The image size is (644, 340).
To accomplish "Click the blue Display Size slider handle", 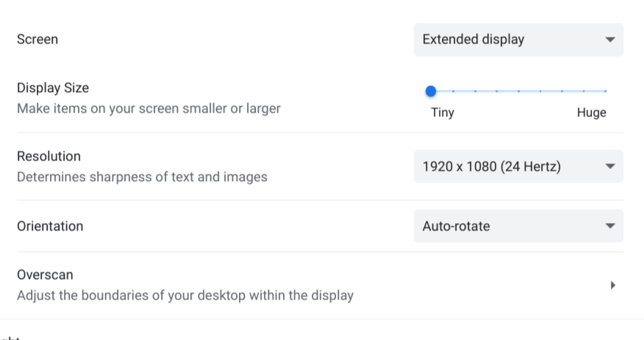I will click(x=430, y=91).
